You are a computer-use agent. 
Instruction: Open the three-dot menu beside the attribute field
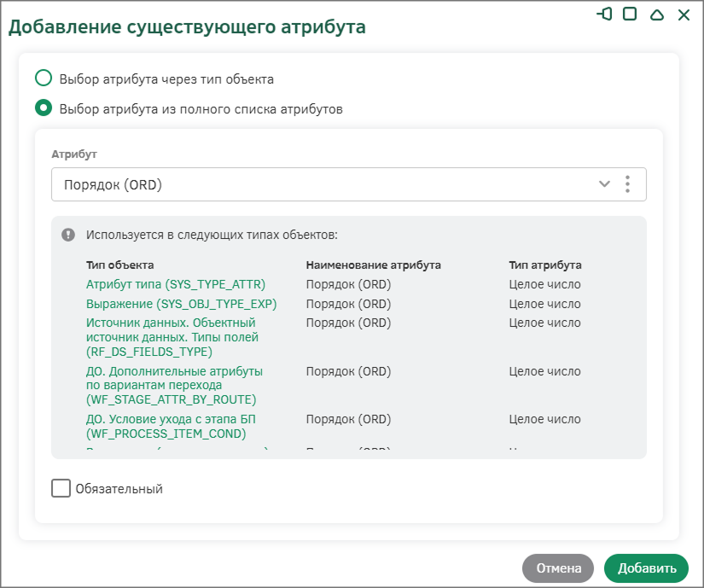[x=627, y=184]
